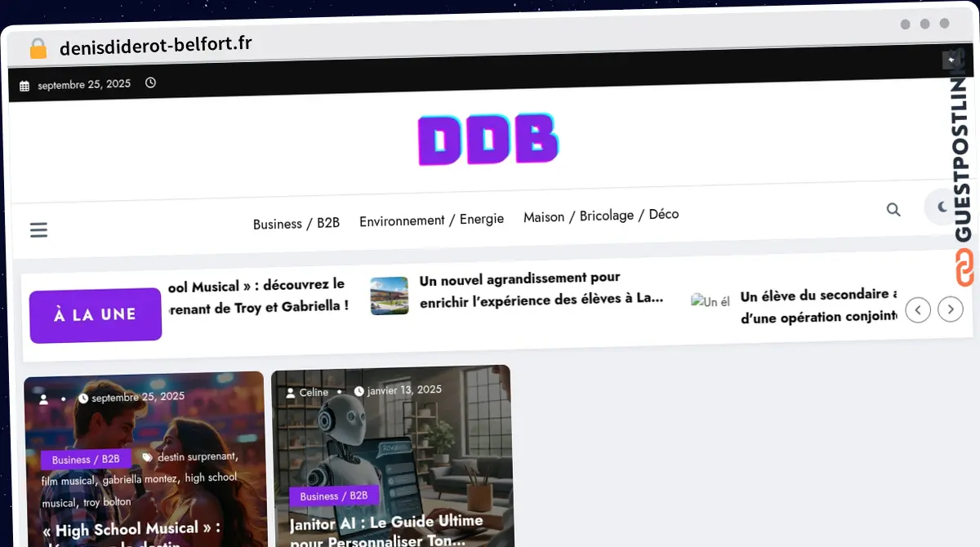Open the hamburger menu icon

click(38, 230)
